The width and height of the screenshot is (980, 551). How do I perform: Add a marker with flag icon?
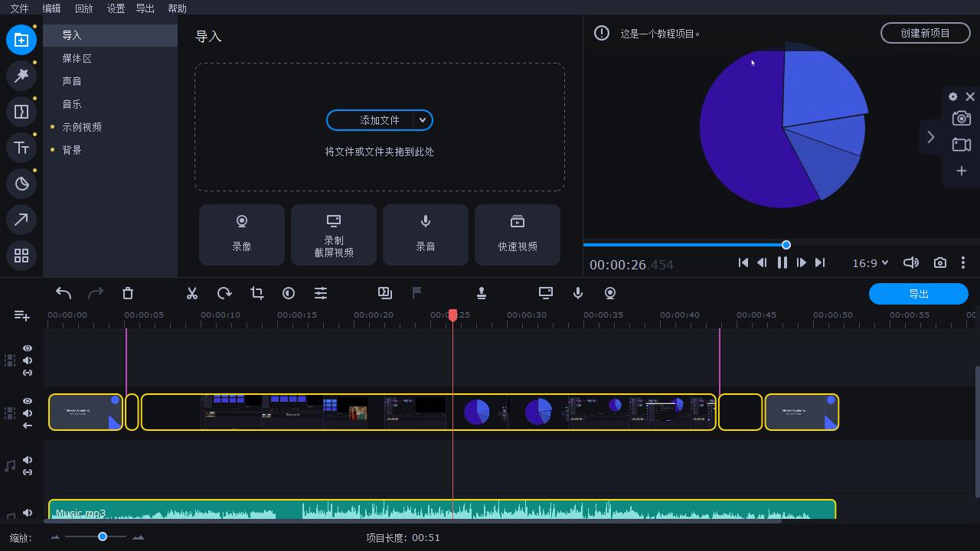click(x=417, y=293)
